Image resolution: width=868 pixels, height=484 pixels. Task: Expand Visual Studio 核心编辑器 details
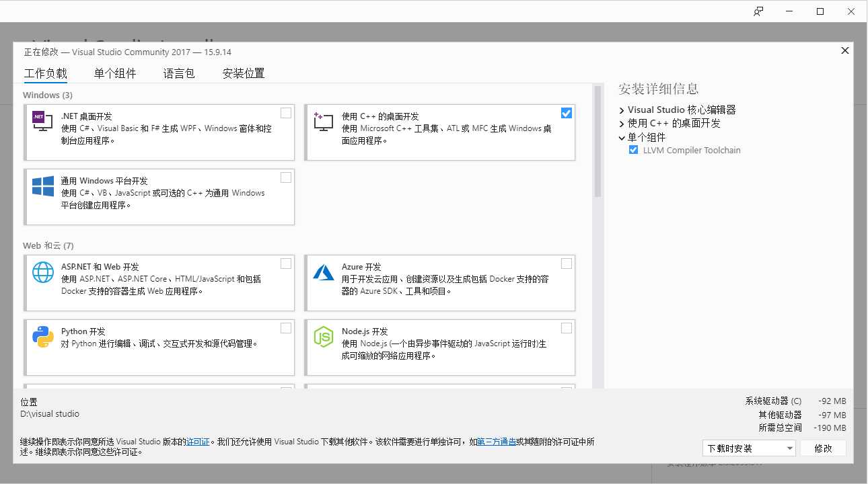coord(622,110)
